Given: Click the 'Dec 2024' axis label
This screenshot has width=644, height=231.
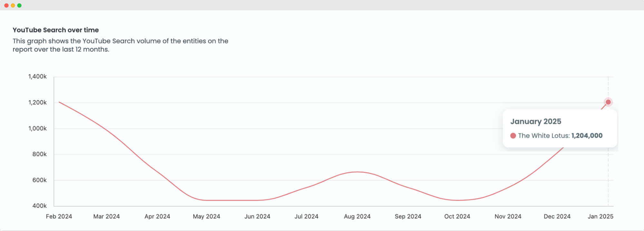Looking at the screenshot, I should click(x=557, y=216).
